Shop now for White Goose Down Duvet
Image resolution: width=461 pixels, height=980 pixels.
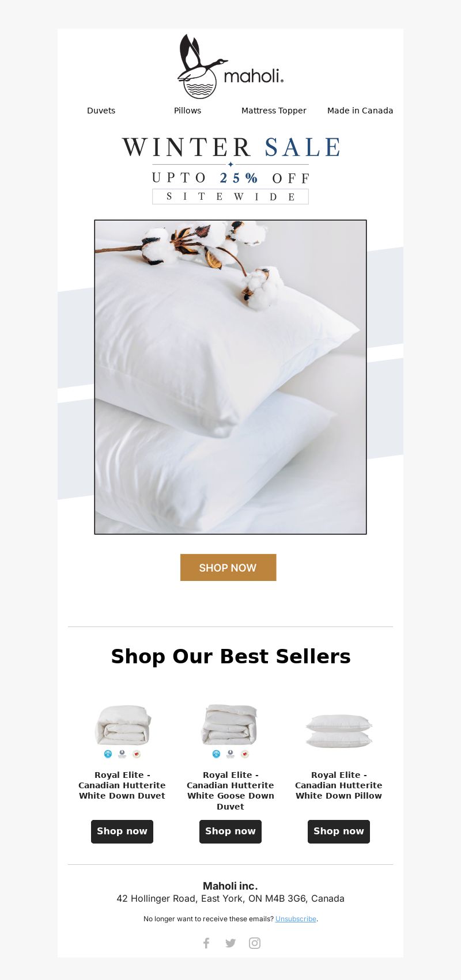coord(231,831)
